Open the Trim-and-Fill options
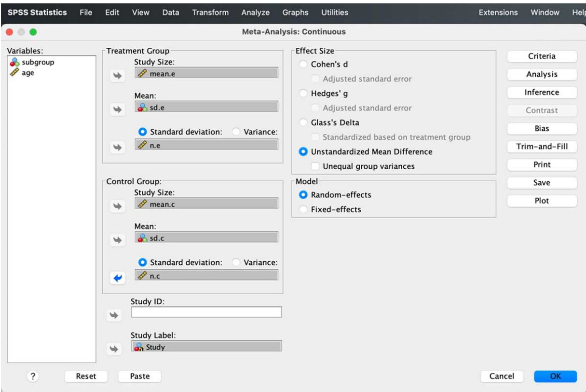This screenshot has height=392, width=586. 542,147
